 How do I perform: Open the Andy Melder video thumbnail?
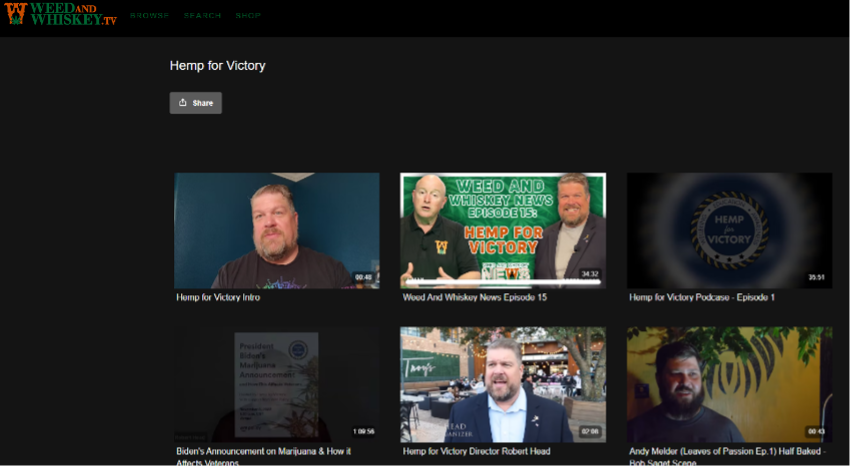pos(729,385)
